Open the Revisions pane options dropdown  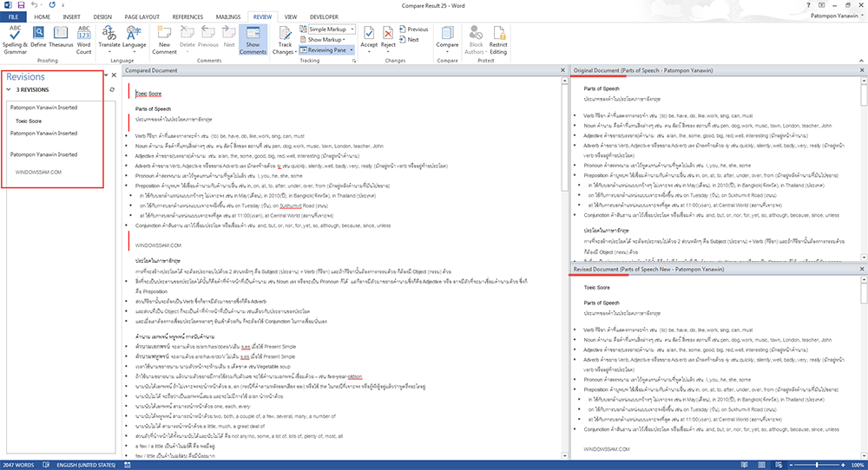click(106, 75)
